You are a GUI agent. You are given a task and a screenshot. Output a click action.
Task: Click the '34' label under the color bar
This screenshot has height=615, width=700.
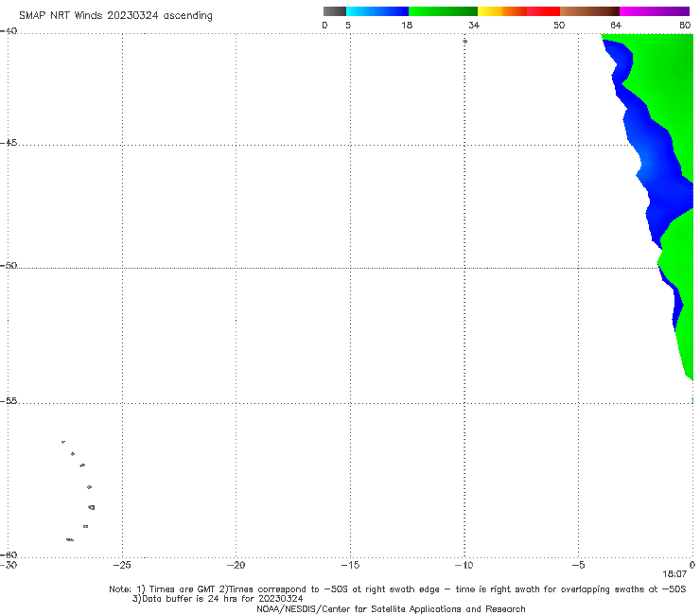coord(474,25)
